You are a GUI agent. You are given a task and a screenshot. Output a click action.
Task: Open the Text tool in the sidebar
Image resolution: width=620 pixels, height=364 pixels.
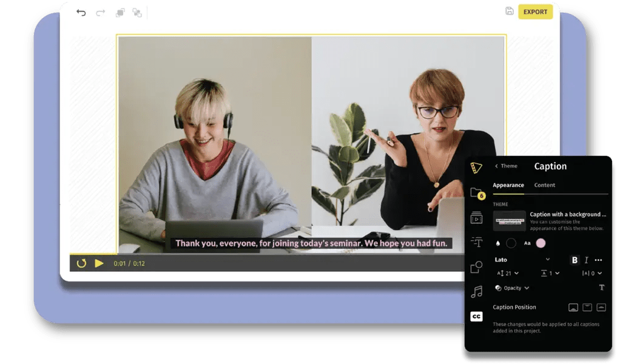pos(476,240)
